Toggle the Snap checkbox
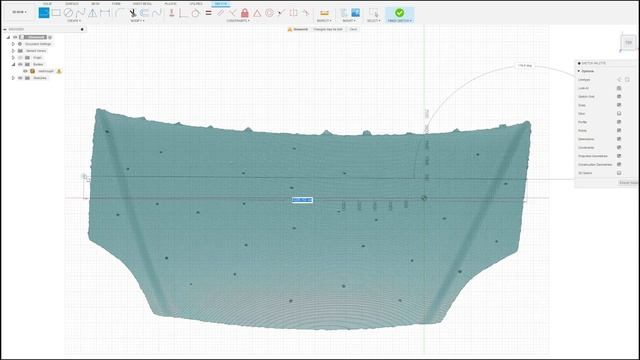640x360 pixels. tap(619, 105)
